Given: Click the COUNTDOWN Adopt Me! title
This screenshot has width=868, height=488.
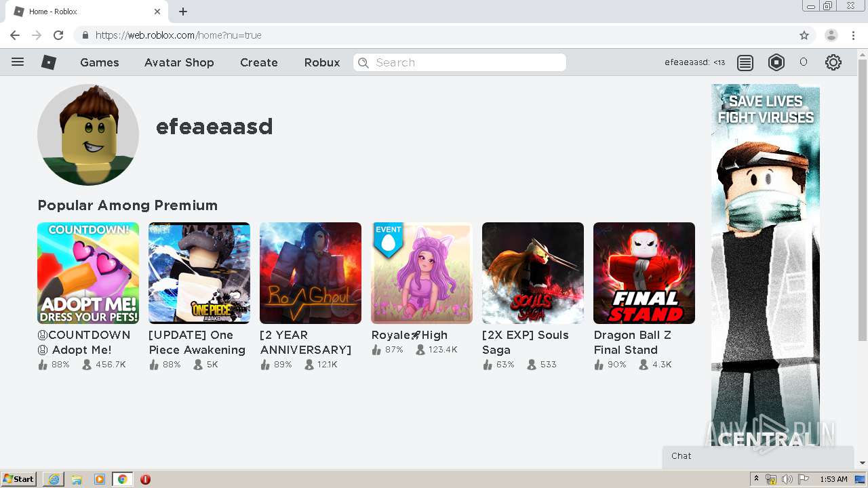Looking at the screenshot, I should [x=84, y=342].
